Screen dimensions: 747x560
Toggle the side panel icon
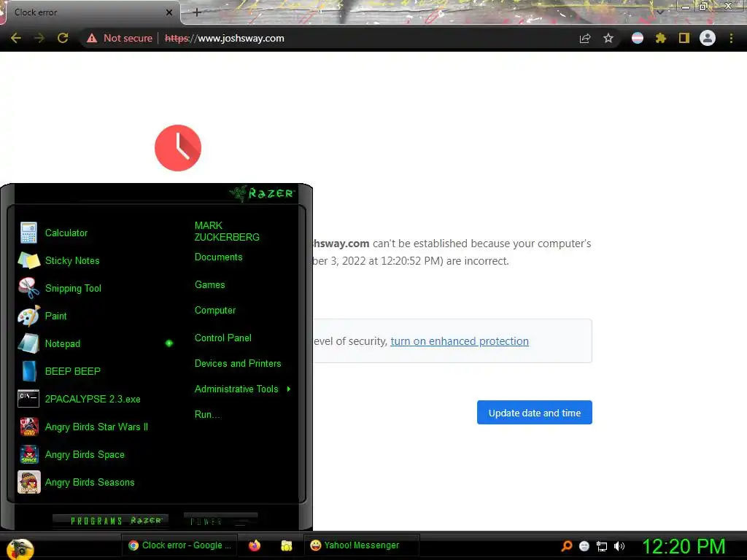click(x=684, y=38)
